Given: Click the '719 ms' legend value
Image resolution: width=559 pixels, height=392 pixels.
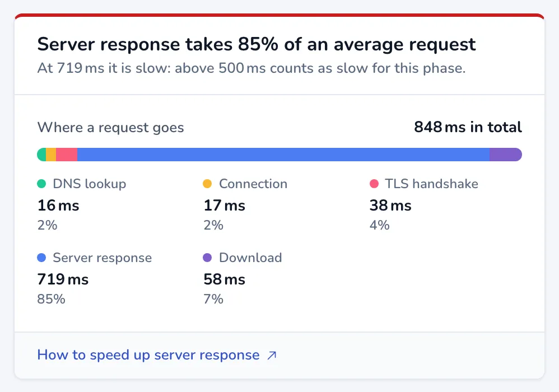Looking at the screenshot, I should coord(63,279).
